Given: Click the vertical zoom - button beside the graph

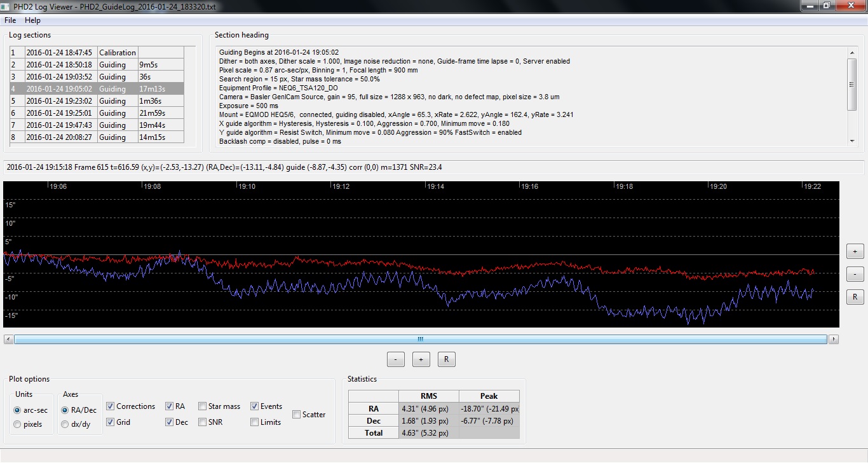Looking at the screenshot, I should (x=855, y=275).
